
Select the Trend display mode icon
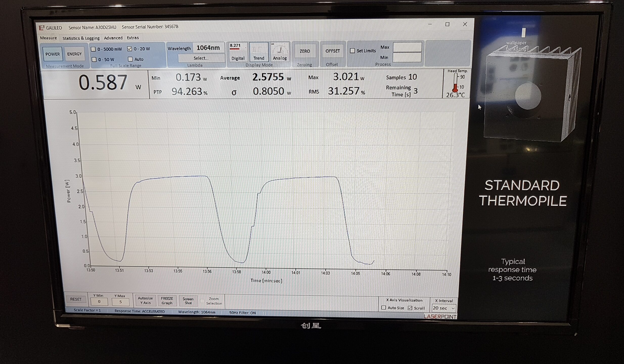pos(259,52)
